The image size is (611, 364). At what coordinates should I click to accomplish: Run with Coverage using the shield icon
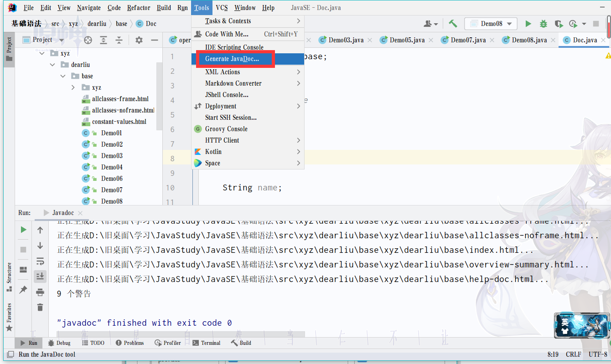pyautogui.click(x=559, y=24)
